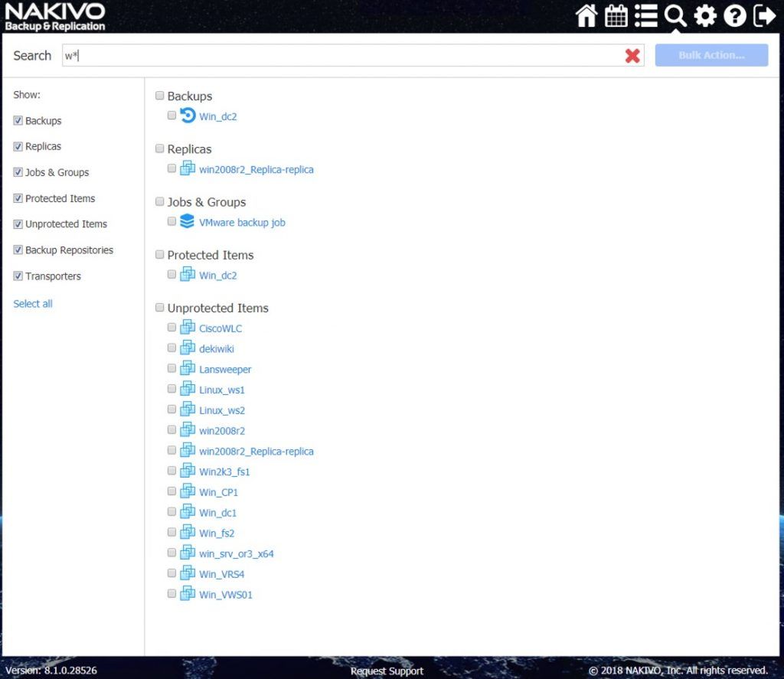Open the Win2k3_fs1 item link

[x=224, y=472]
